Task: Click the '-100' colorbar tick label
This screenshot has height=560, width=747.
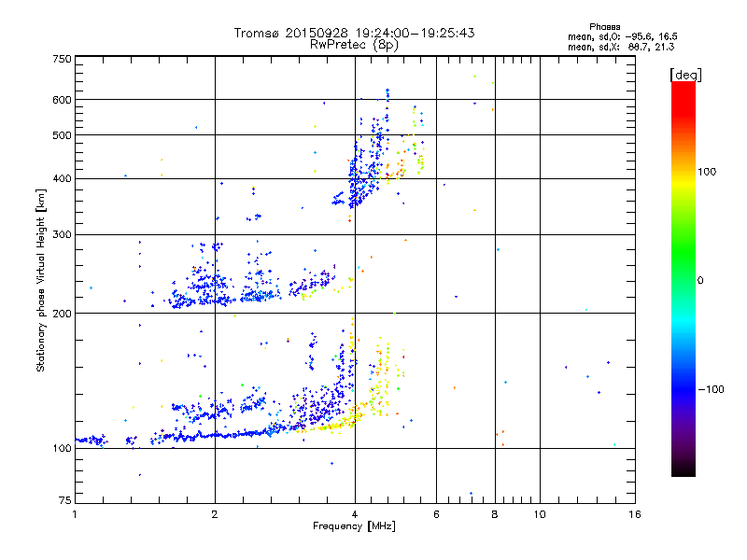Action: 712,389
